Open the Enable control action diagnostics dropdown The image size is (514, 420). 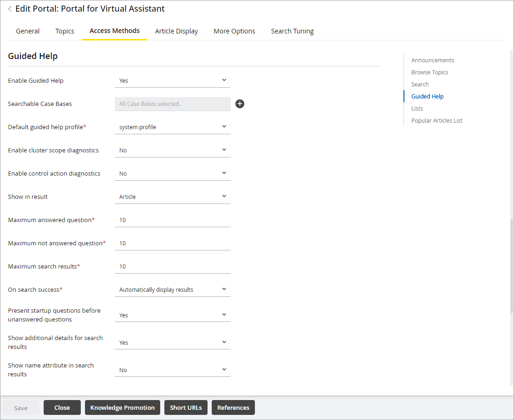coord(172,173)
